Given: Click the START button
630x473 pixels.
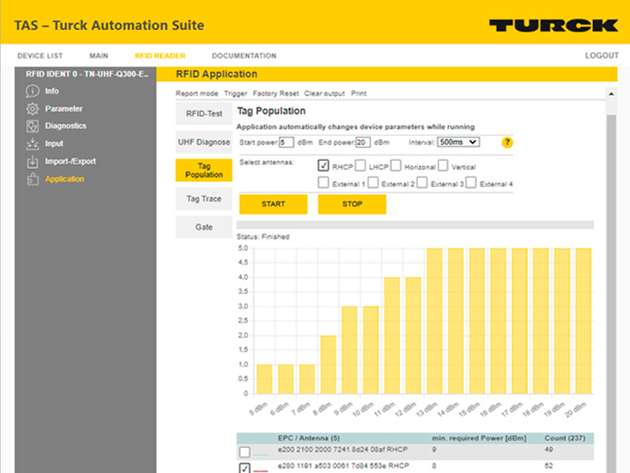Looking at the screenshot, I should (273, 204).
